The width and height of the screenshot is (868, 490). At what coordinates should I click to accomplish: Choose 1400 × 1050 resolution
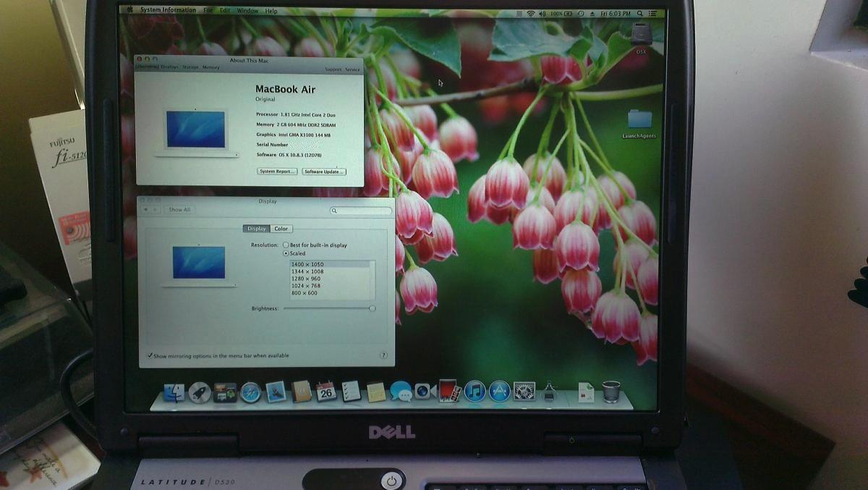click(330, 264)
